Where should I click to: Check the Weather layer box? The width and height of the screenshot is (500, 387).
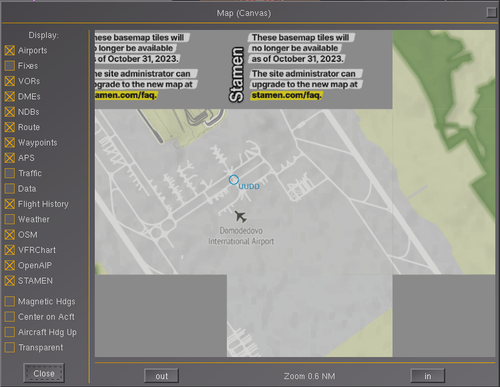[10, 219]
